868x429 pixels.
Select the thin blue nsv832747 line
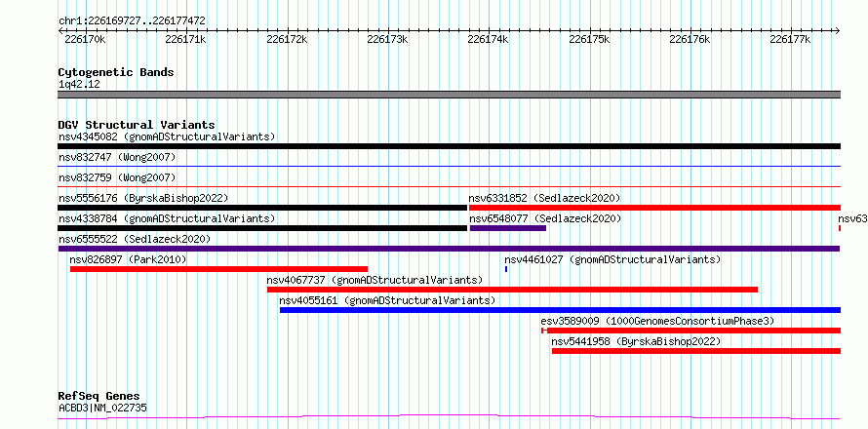(x=449, y=166)
